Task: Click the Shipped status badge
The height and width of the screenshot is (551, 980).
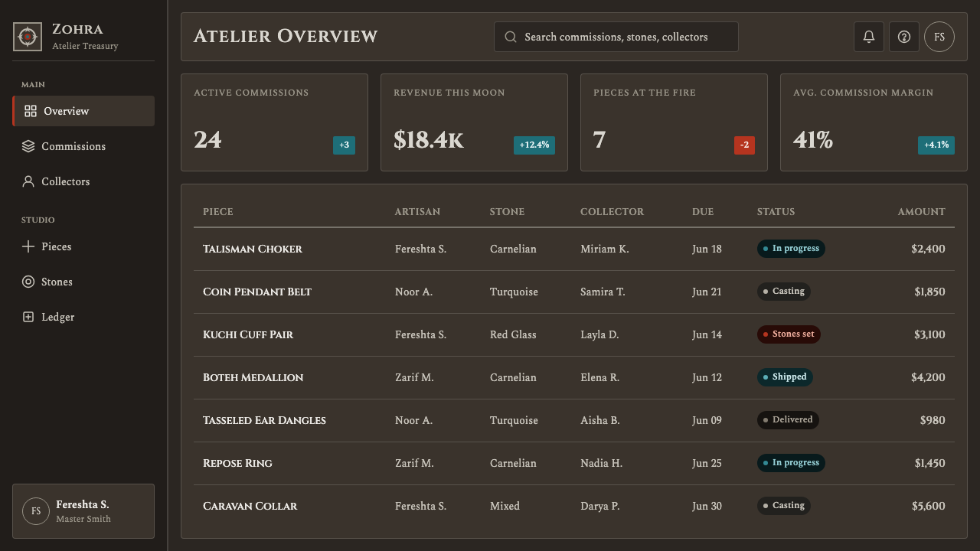Action: (x=785, y=377)
